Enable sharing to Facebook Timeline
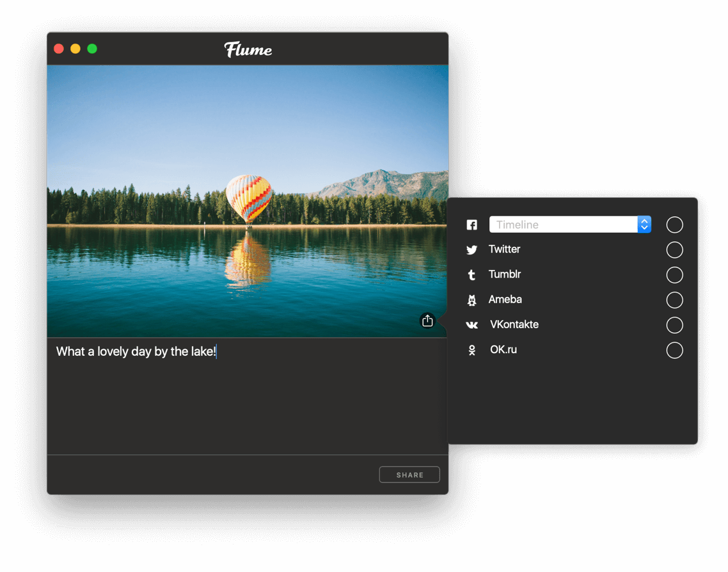Image resolution: width=728 pixels, height=572 pixels. (x=675, y=225)
